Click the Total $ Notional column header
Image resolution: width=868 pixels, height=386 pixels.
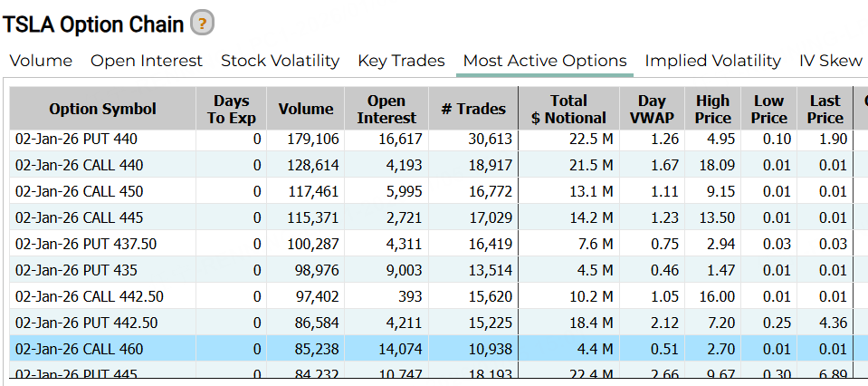568,109
